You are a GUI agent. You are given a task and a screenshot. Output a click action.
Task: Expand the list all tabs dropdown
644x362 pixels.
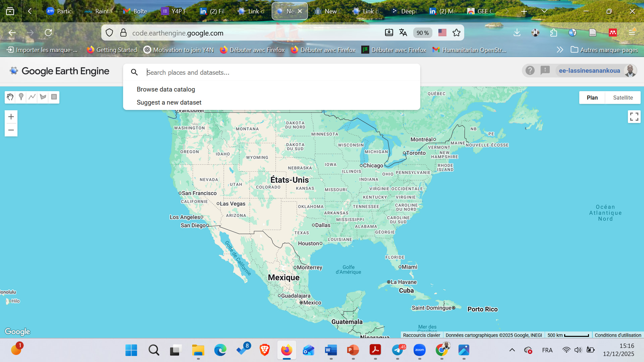[544, 11]
